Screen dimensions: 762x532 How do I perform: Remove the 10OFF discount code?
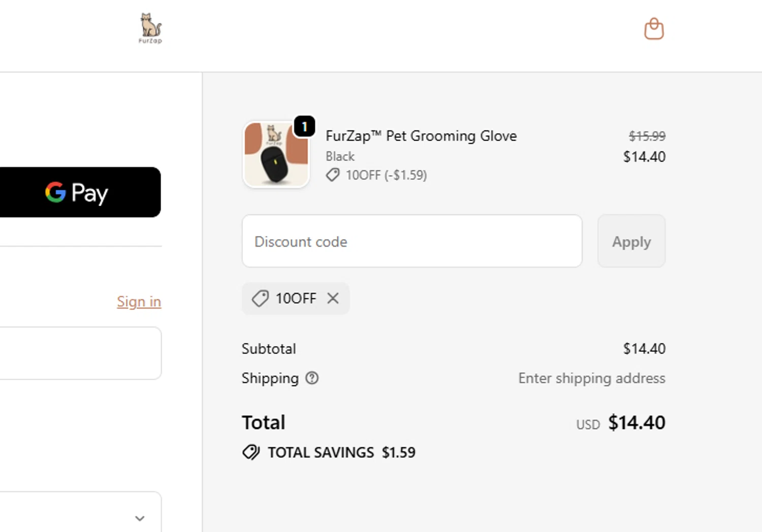coord(333,298)
